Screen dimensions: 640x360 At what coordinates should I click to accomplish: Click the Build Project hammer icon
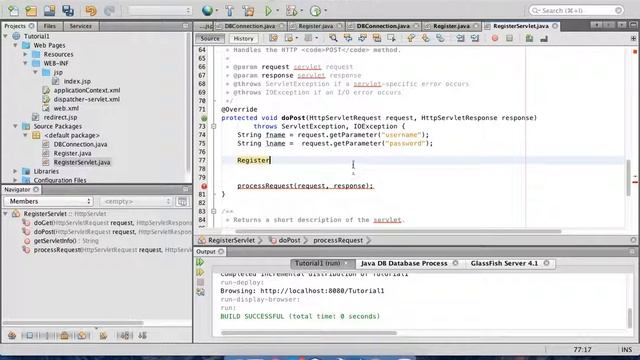pos(229,10)
